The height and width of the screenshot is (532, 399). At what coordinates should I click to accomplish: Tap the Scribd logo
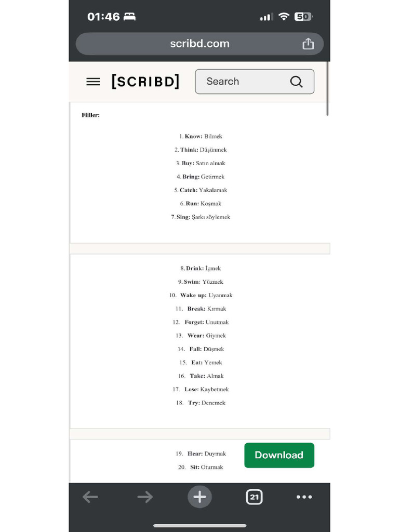pos(145,82)
